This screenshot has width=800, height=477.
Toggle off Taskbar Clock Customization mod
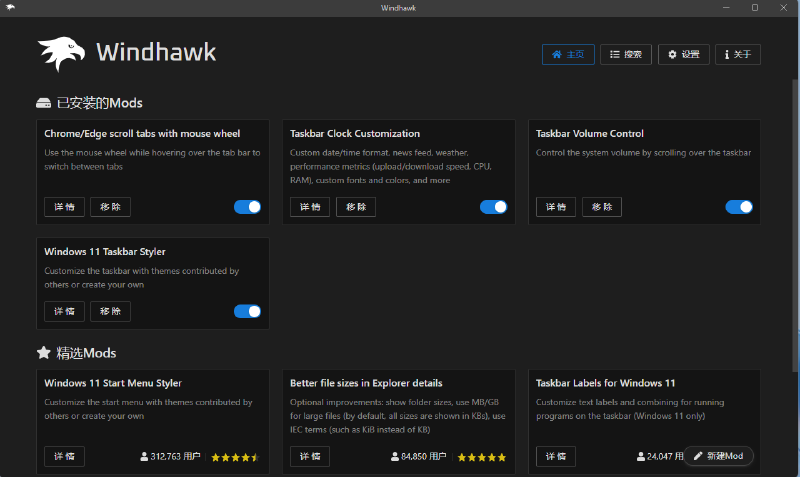point(493,207)
